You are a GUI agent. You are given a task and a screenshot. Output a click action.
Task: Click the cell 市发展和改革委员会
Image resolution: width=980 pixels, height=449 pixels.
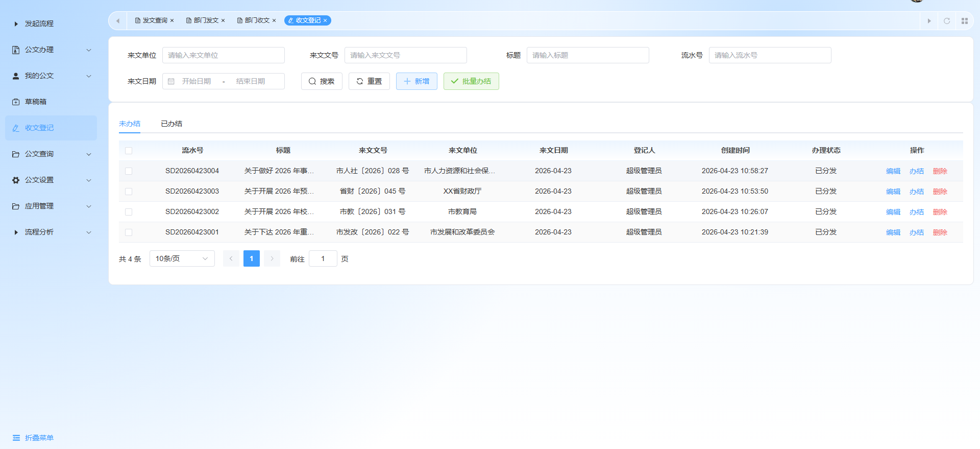coord(462,232)
